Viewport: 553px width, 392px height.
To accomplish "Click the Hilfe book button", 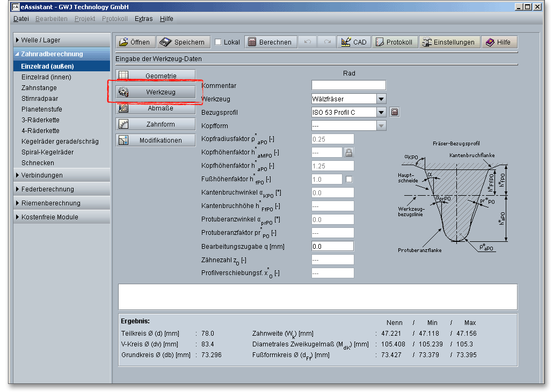I will [499, 42].
